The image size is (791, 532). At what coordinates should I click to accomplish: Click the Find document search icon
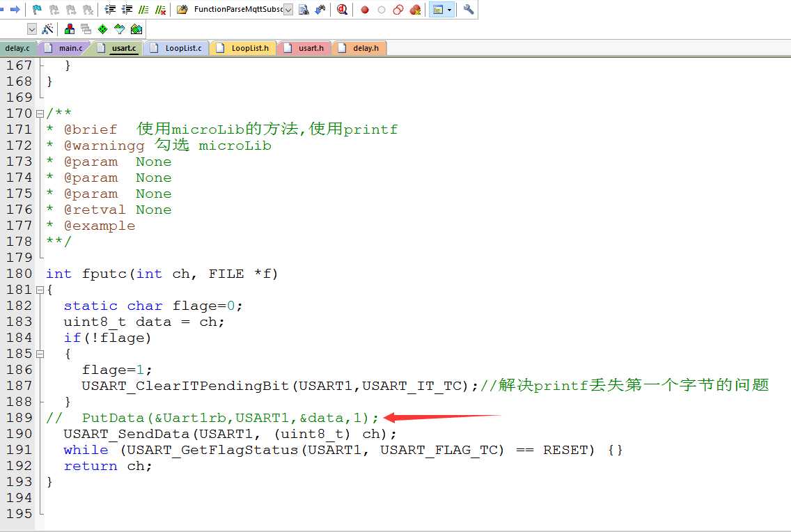(304, 9)
